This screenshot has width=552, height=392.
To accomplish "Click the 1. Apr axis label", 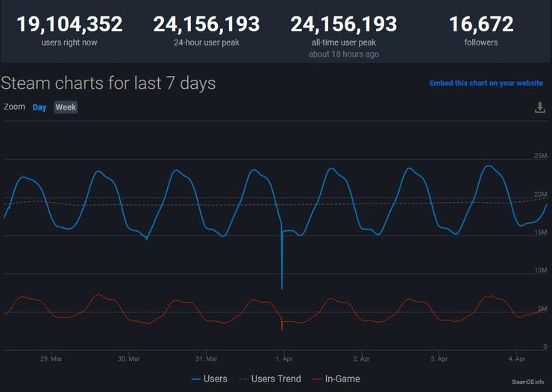I will point(284,359).
